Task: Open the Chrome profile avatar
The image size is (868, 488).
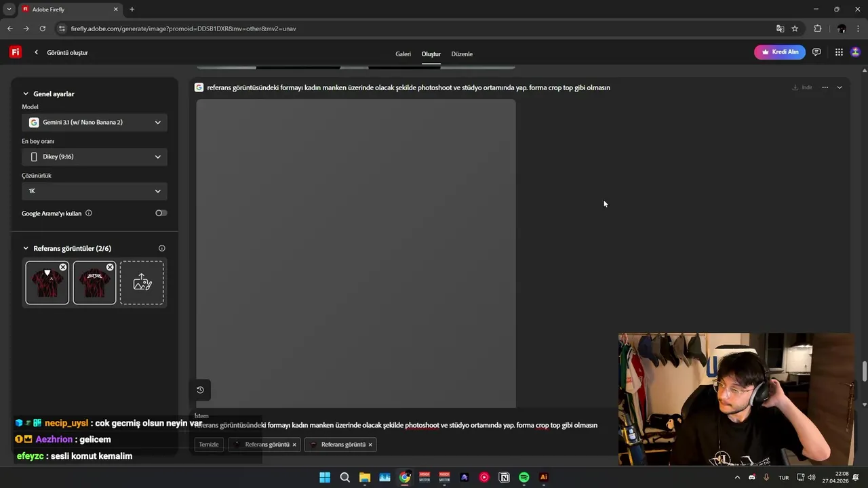Action: (x=841, y=28)
